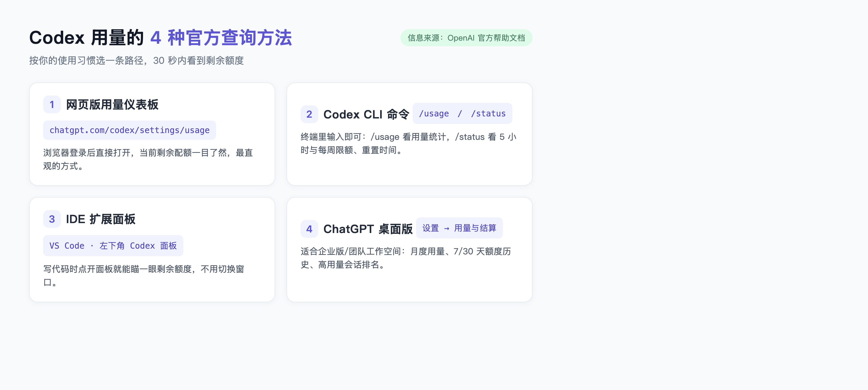
Task: Click the text '写代码时点开面板就能瞄一眼剩余额度'
Action: click(118, 269)
